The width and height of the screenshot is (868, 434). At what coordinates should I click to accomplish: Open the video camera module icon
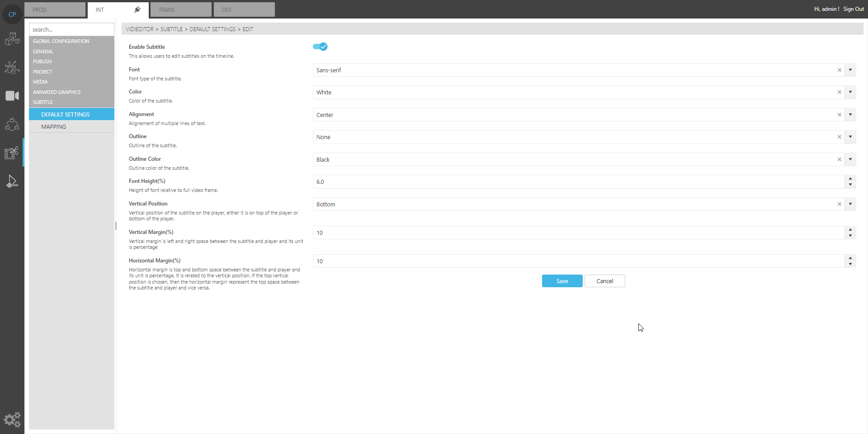[12, 96]
